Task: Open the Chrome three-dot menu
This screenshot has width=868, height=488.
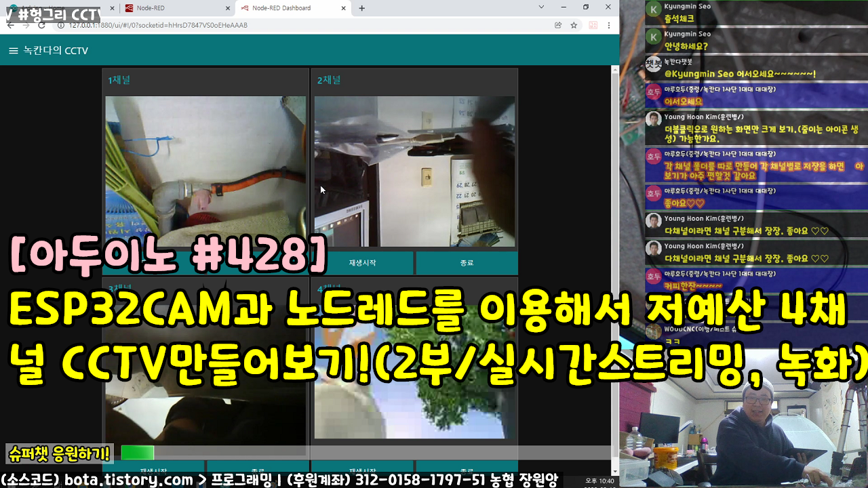Action: point(610,25)
